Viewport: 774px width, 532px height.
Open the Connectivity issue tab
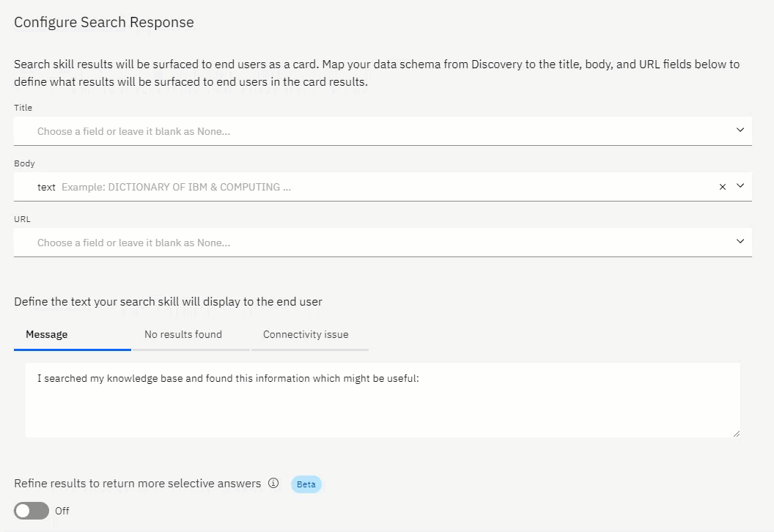[306, 335]
